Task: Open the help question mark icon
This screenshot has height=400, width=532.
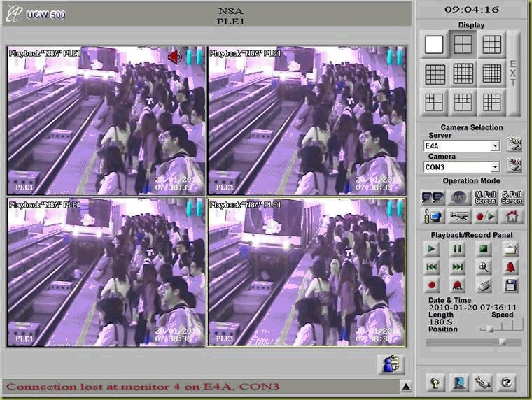Action: [506, 383]
